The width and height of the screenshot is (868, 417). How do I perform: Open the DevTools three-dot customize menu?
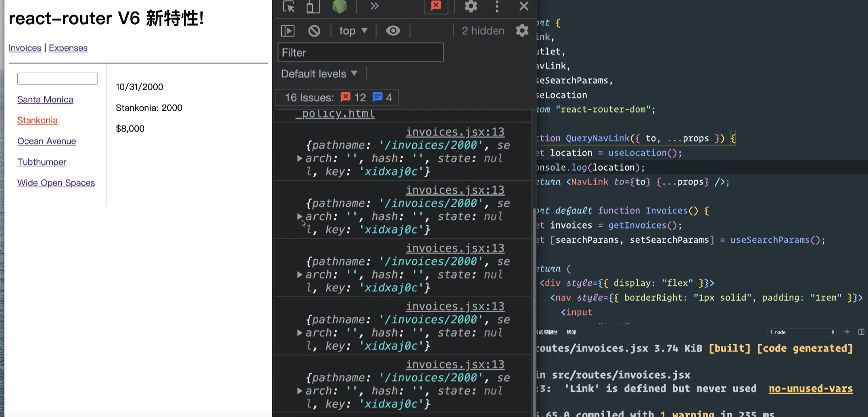point(497,6)
